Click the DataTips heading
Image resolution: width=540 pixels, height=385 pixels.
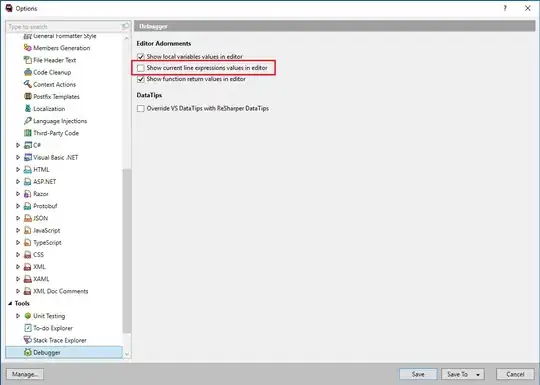(149, 95)
